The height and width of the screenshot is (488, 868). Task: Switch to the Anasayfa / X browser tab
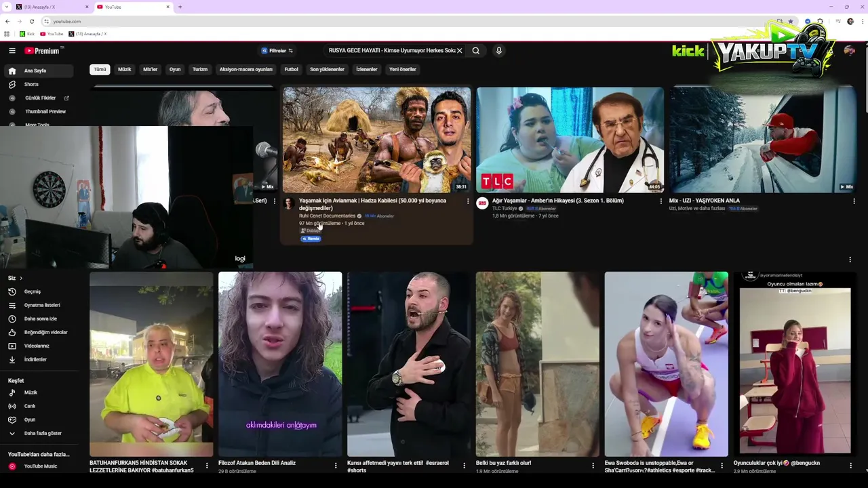pyautogui.click(x=52, y=7)
